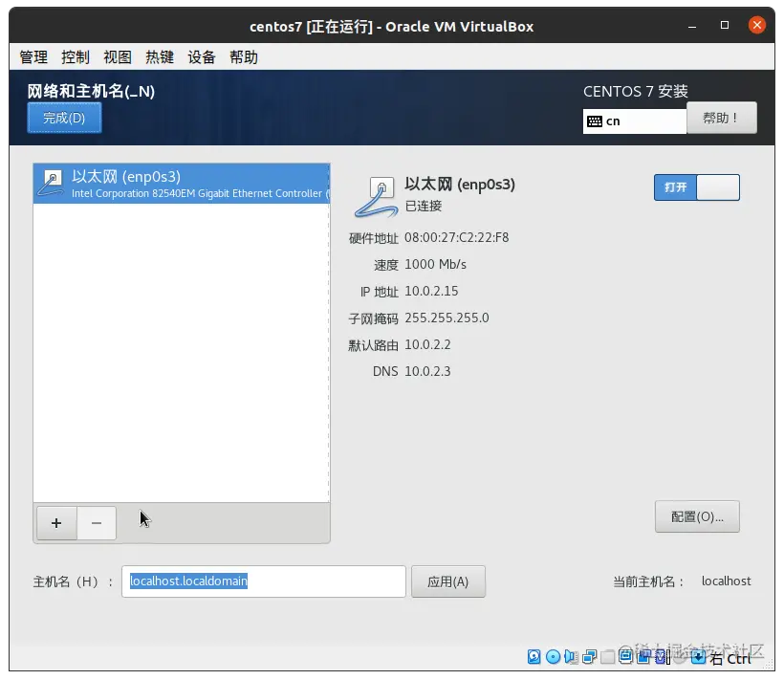Screen dimensions: 784x680
Task: Click the 已连接 connection status text
Action: [424, 206]
